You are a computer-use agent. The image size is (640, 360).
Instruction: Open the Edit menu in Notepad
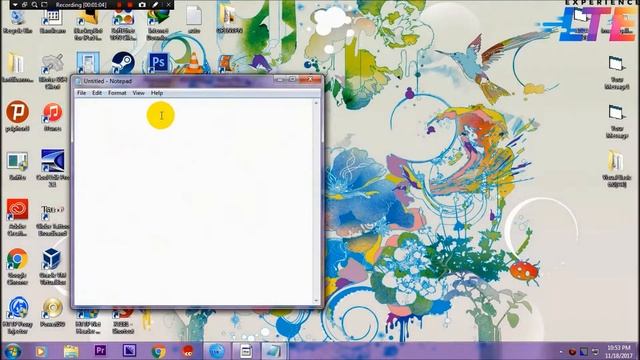tap(97, 93)
